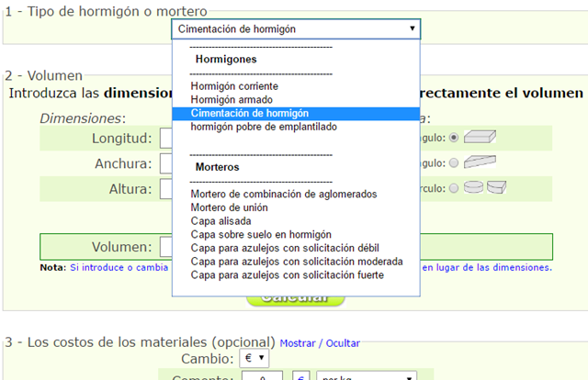This screenshot has width=588, height=380.
Task: Click the half-cylinder shape icon
Action: click(x=496, y=187)
